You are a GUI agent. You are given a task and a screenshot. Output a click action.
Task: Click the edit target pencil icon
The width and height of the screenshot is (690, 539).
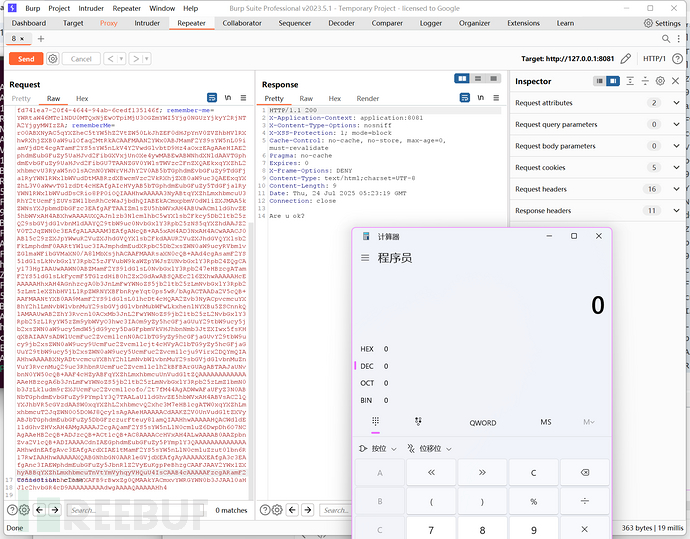(626, 59)
